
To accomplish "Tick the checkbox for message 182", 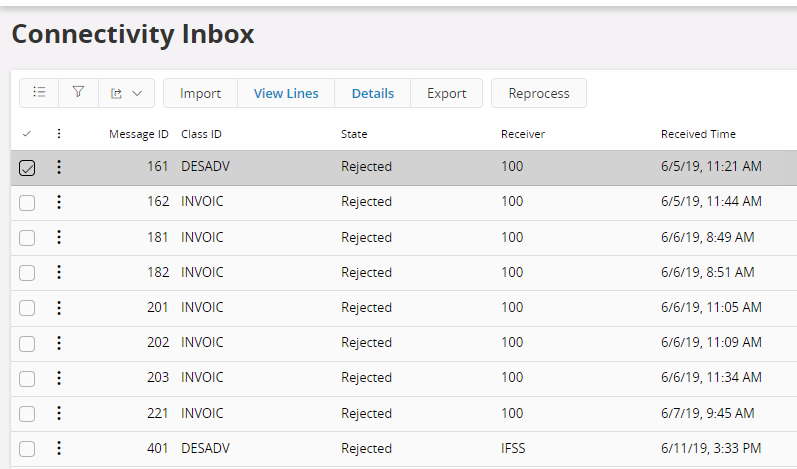I will tap(27, 273).
